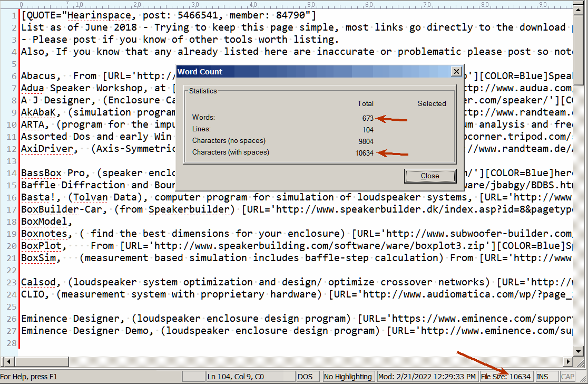Click the Selected column header in dialog
This screenshot has height=384, width=588.
(432, 103)
